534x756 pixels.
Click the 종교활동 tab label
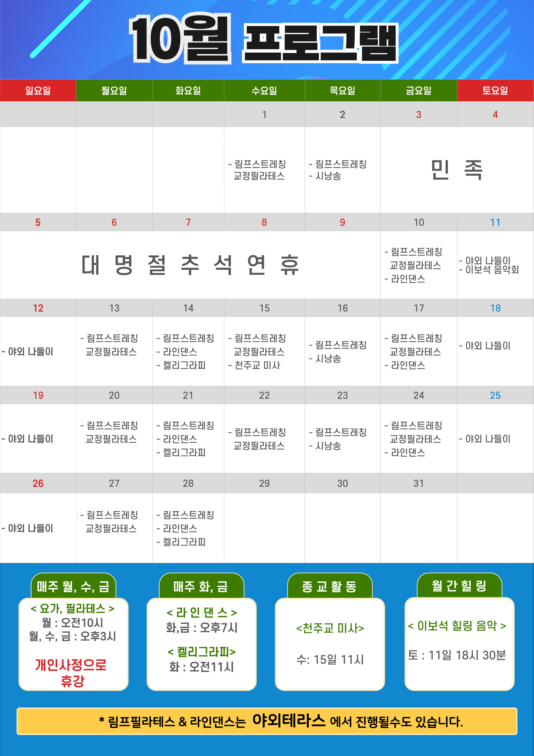[x=329, y=586]
